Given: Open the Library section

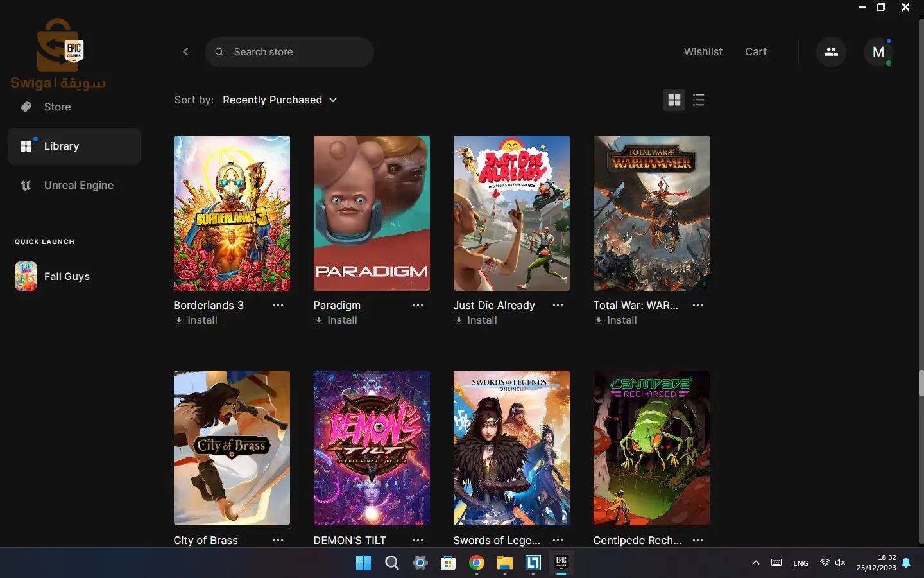Looking at the screenshot, I should [x=74, y=146].
